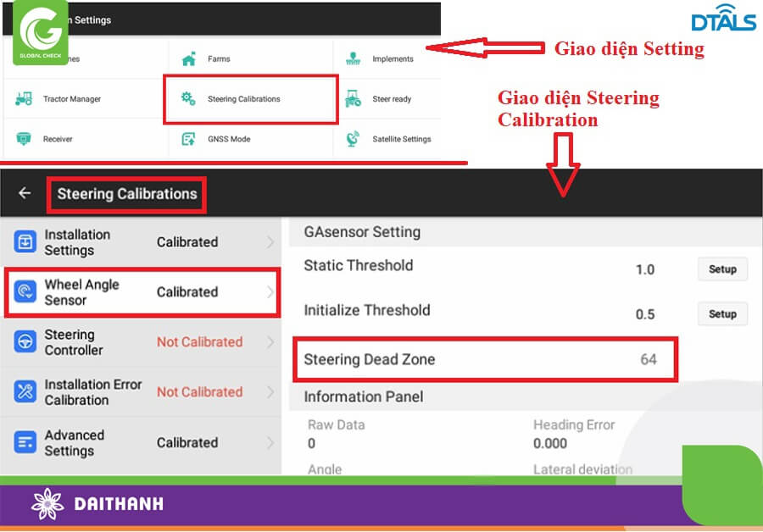Click the Implements icon
The height and width of the screenshot is (532, 763).
(x=355, y=59)
